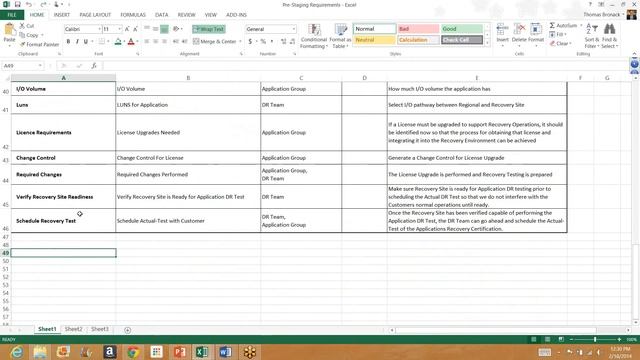Expand Merge & Center options arrow
The width and height of the screenshot is (640, 360).
(240, 41)
